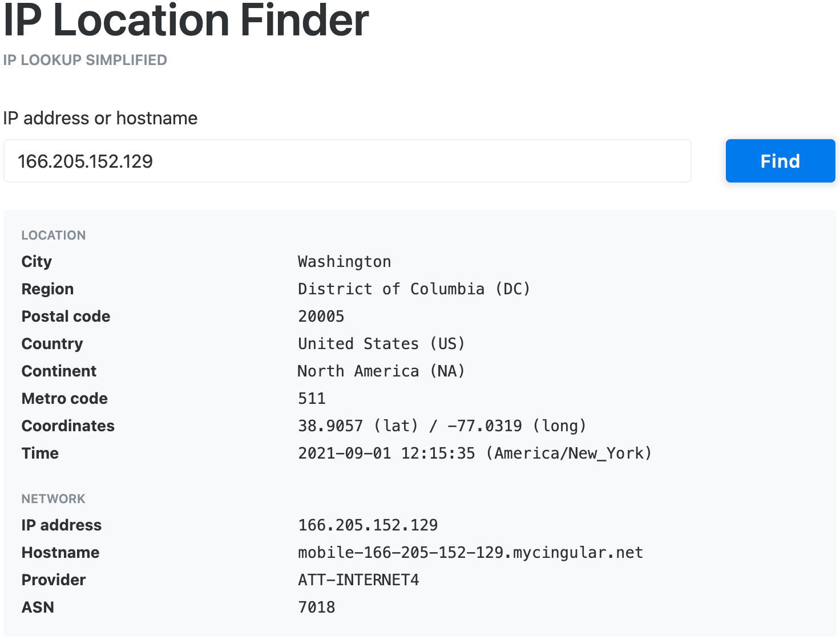Click the network IP address 166.205.152.129 value
Viewport: 840px width, 640px height.
point(368,525)
